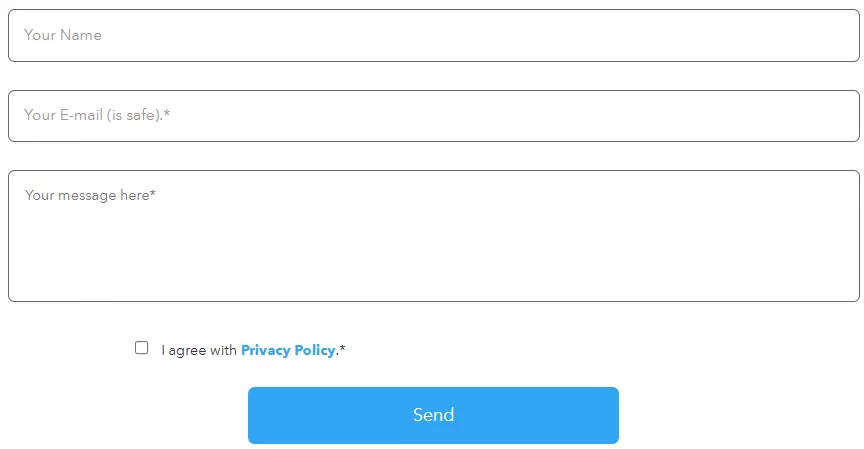This screenshot has height=449, width=864.
Task: Click the 'Send' label on the button
Action: coord(433,415)
